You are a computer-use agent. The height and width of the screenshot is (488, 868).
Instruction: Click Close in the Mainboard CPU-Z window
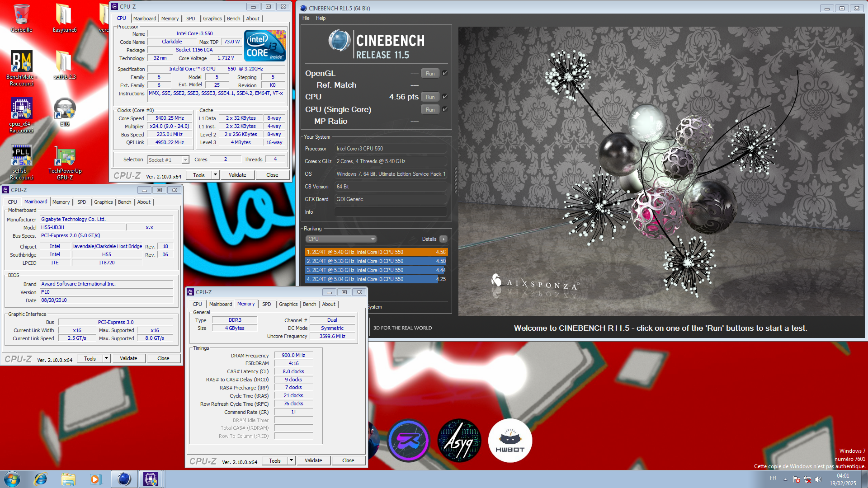[163, 358]
